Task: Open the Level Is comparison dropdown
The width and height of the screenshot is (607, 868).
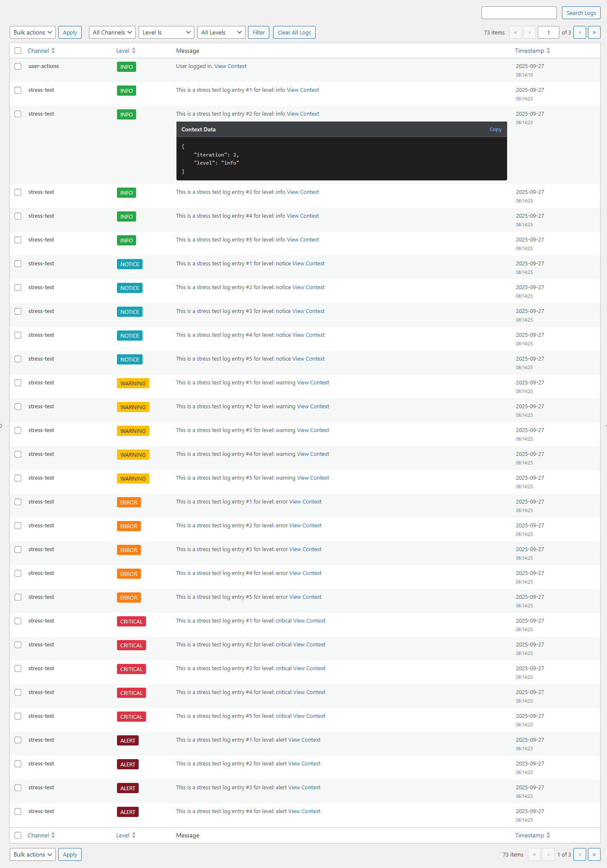Action: [166, 32]
